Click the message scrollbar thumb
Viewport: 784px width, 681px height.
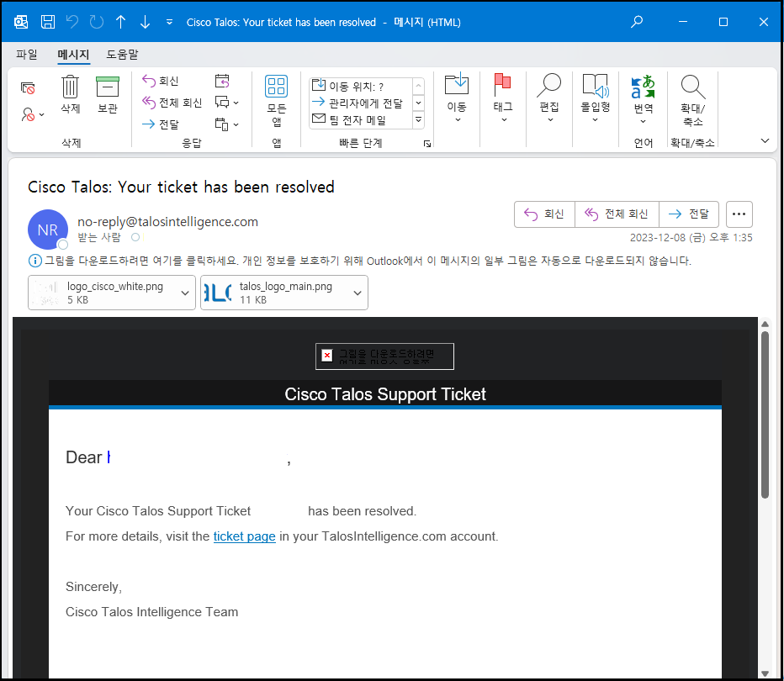[x=765, y=414]
